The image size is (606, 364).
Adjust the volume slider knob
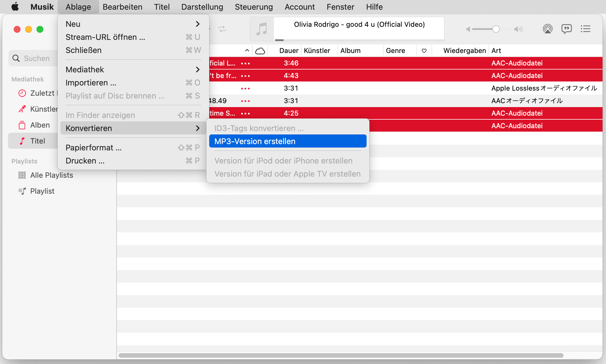click(496, 29)
